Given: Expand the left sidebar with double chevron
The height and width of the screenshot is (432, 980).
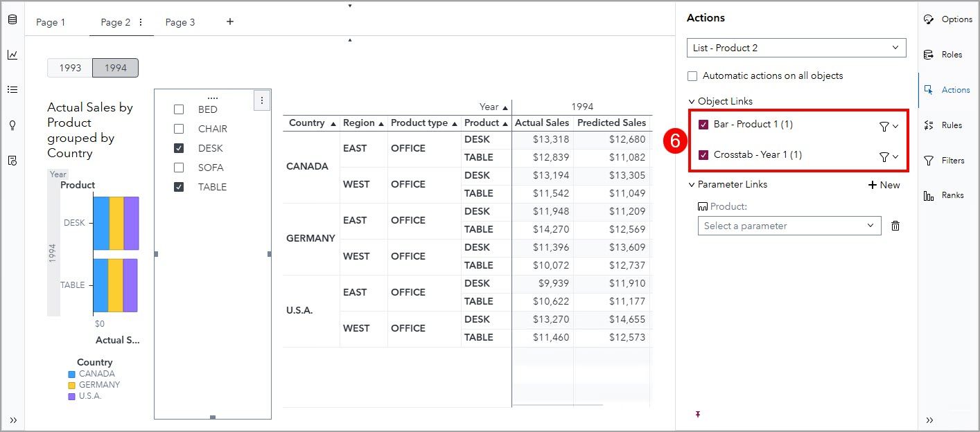Looking at the screenshot, I should pyautogui.click(x=12, y=420).
